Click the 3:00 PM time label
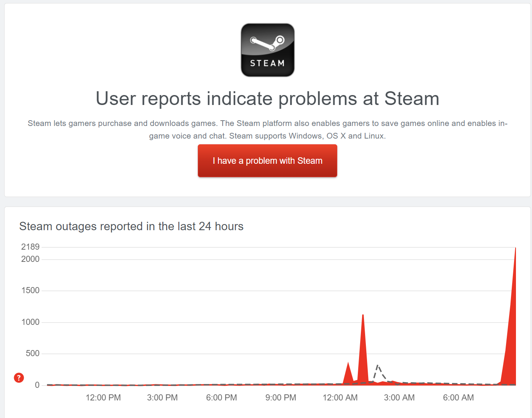 162,397
